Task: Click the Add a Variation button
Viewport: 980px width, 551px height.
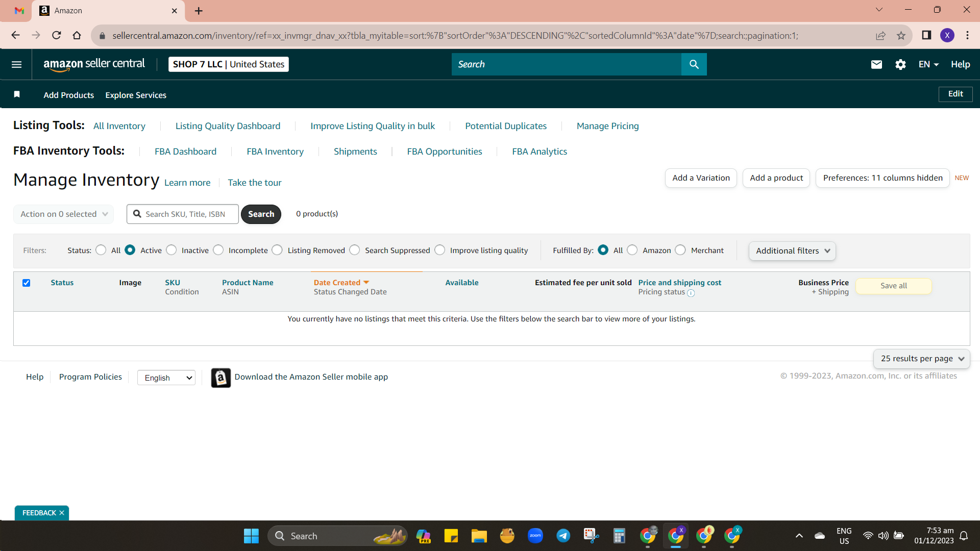Action: tap(701, 178)
